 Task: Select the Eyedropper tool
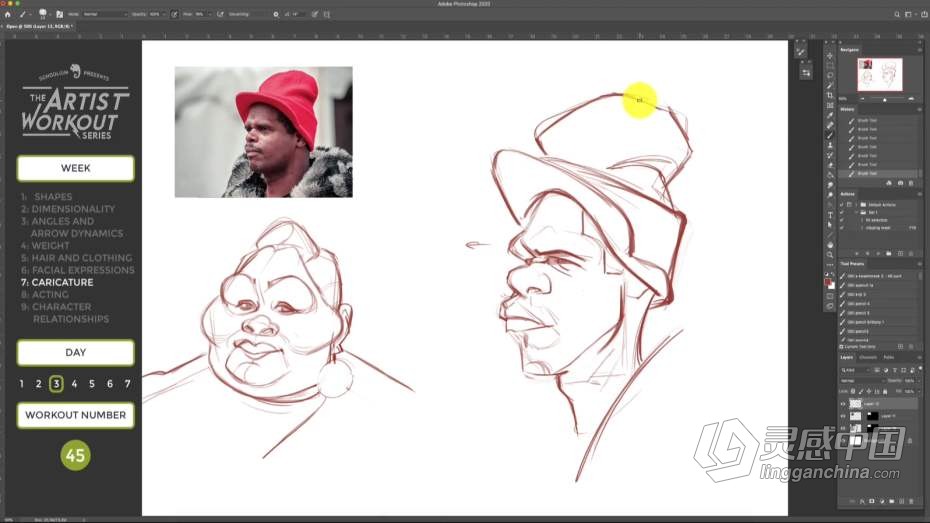tap(830, 116)
